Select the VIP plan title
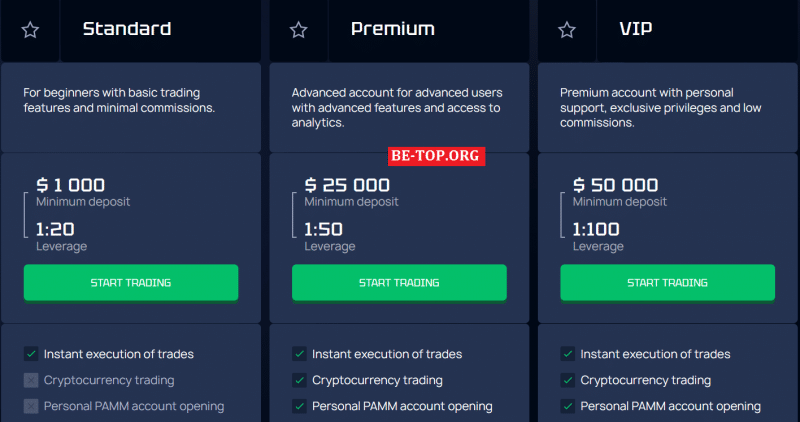This screenshot has height=422, width=800. tap(636, 29)
